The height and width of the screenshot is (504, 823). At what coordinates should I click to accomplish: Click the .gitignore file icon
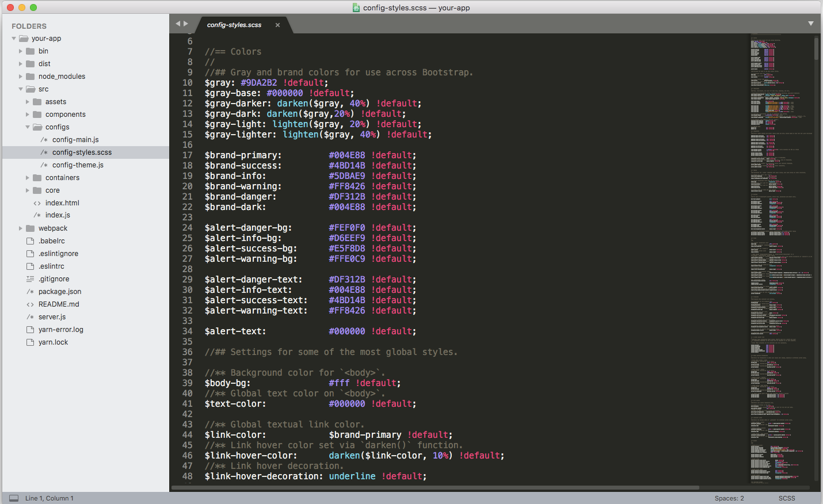click(x=31, y=278)
